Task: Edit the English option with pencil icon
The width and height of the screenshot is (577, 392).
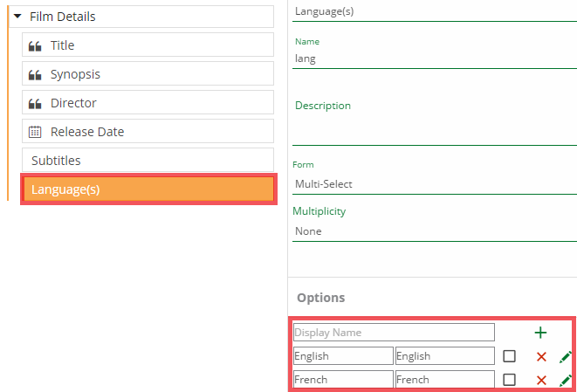Action: [x=565, y=356]
